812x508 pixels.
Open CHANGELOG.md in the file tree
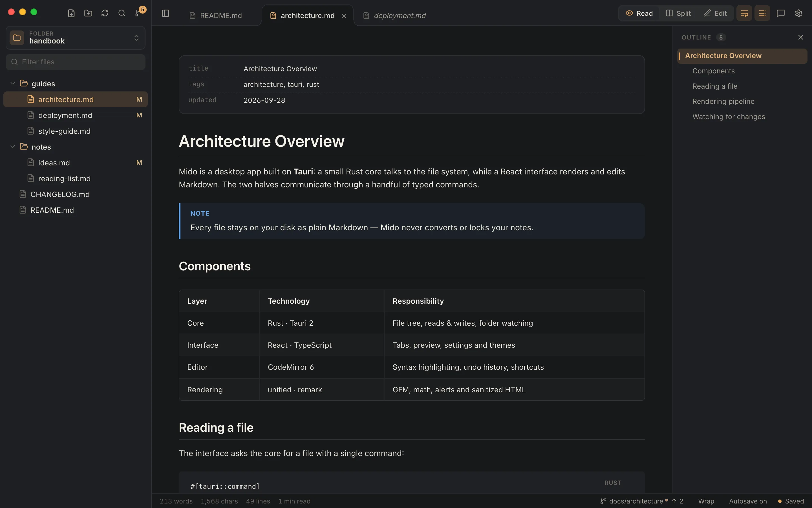pos(76,194)
